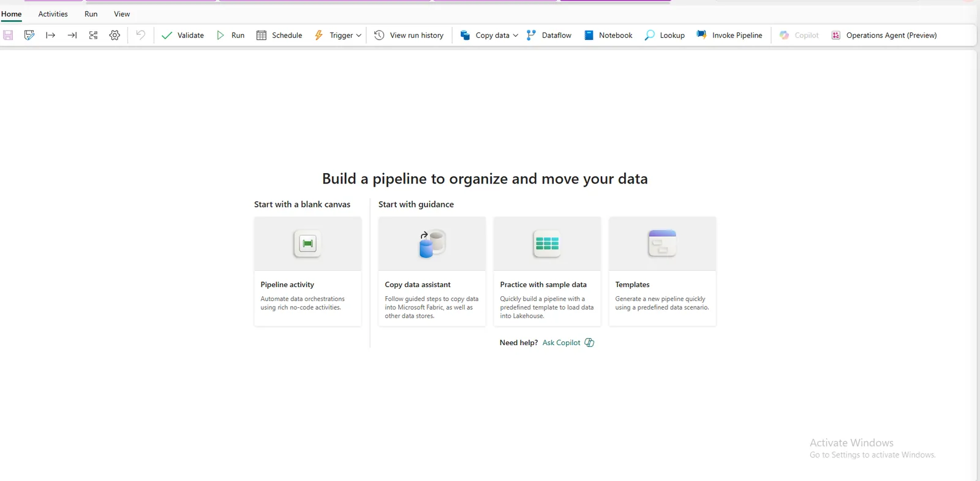The width and height of the screenshot is (980, 481).
Task: Click the right arrow from bar toolbar icon
Action: pyautogui.click(x=50, y=35)
